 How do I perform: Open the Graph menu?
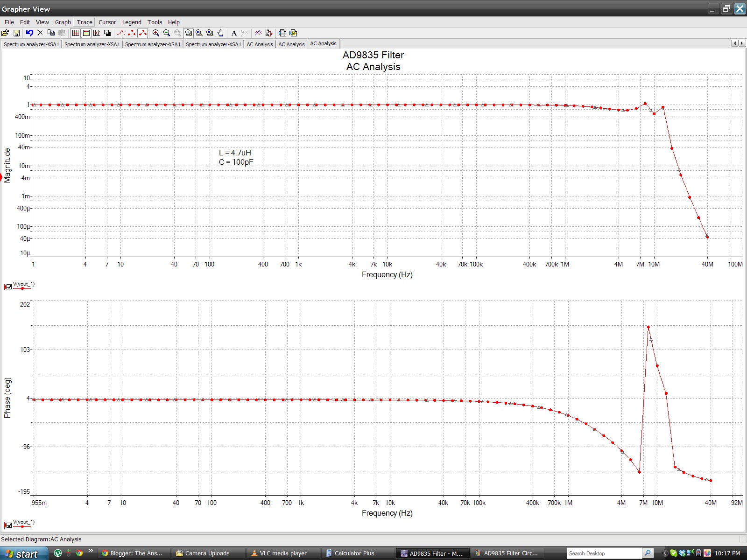pyautogui.click(x=63, y=22)
